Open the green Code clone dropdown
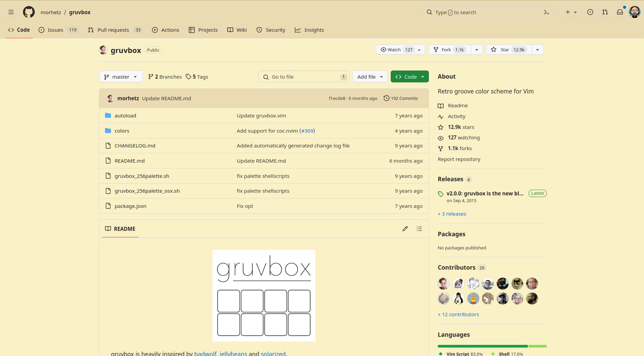The height and width of the screenshot is (356, 644). [x=410, y=77]
